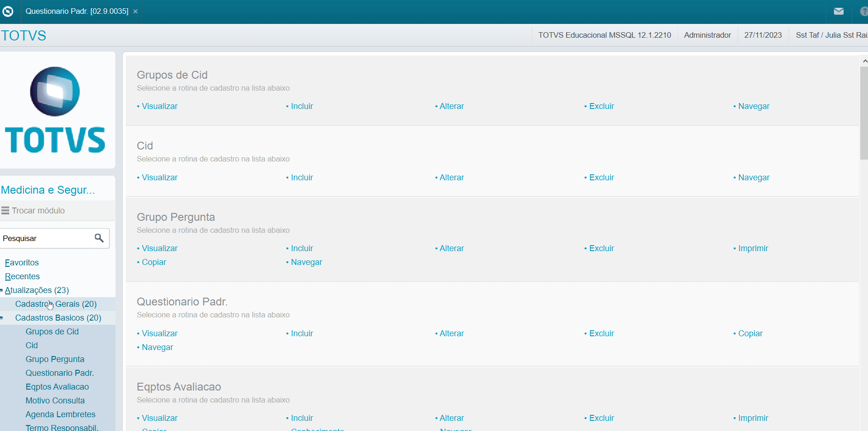Close the Questionario Padr. tab
868x431 pixels.
click(x=135, y=11)
